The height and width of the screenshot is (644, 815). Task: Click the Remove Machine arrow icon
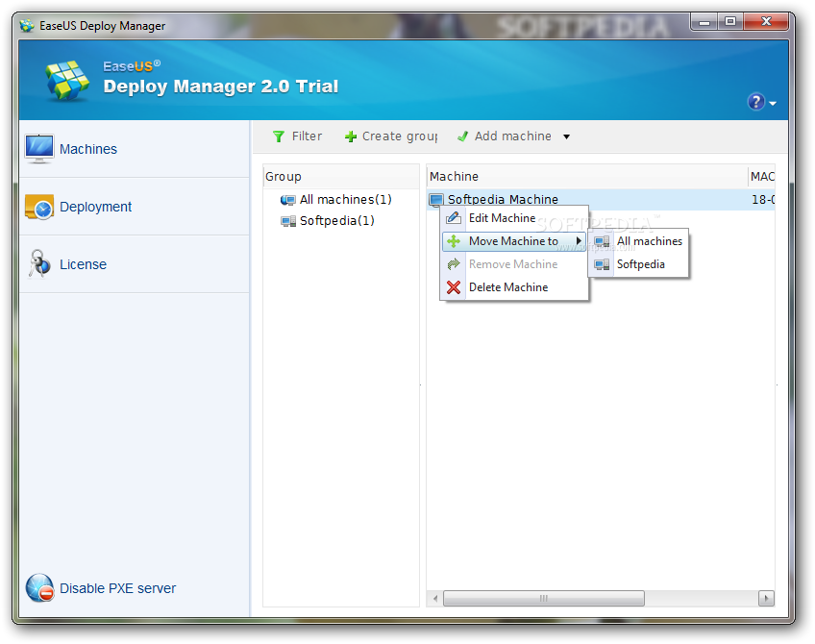click(454, 264)
